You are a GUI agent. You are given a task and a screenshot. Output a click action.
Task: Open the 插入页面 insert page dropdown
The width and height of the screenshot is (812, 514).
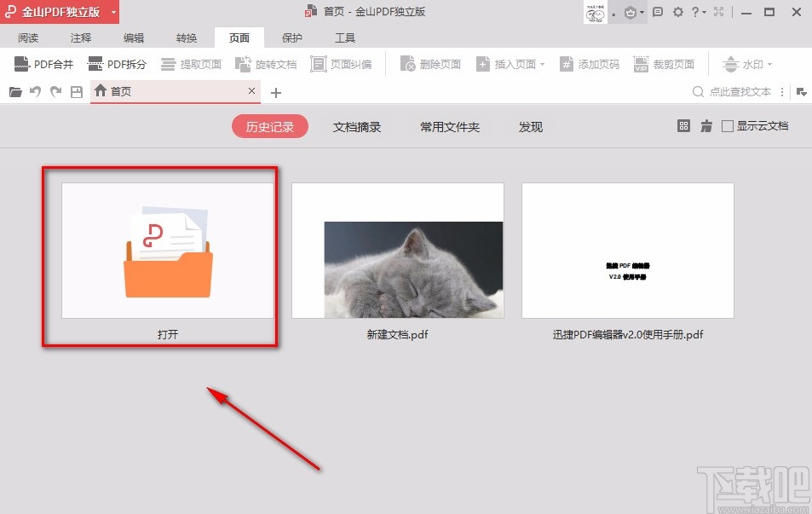[x=541, y=63]
